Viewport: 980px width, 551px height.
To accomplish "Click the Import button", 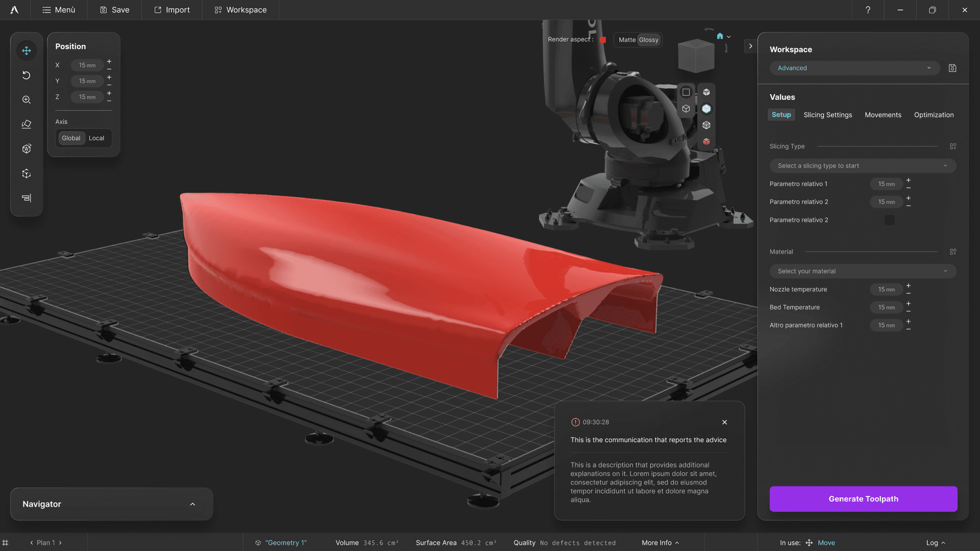I will pos(172,10).
